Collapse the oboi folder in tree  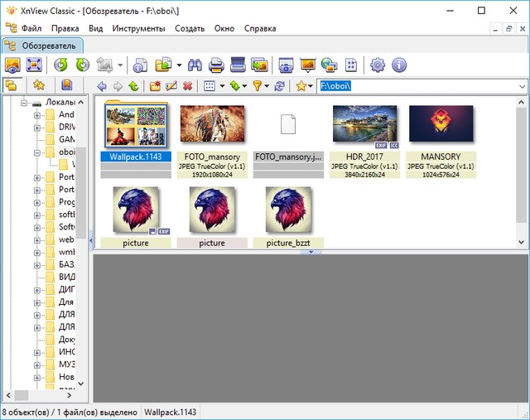[37, 152]
